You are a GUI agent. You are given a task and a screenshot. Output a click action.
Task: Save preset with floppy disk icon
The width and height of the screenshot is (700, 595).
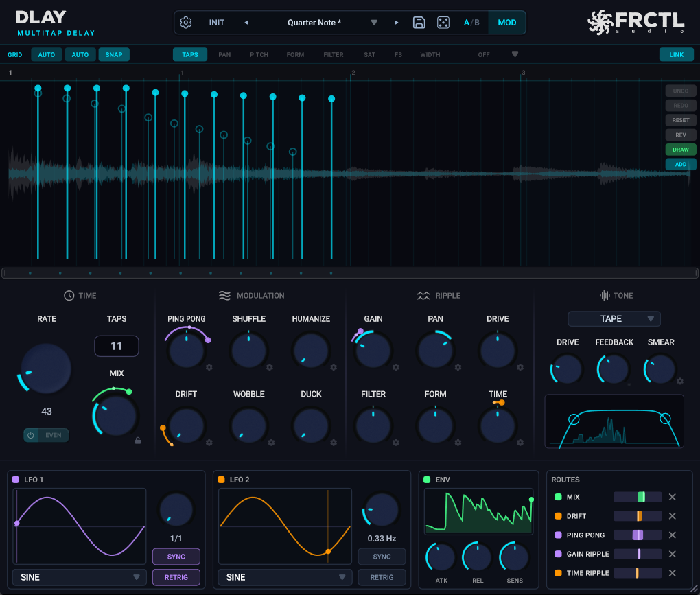click(419, 23)
